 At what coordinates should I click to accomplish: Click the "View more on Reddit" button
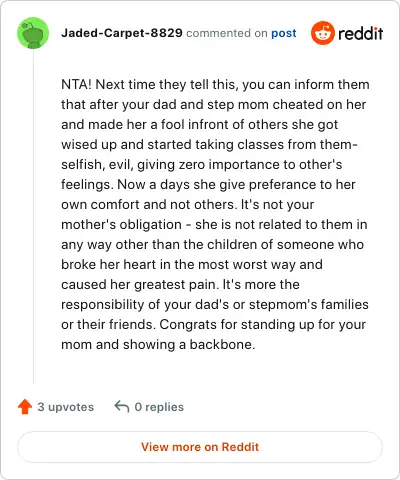tap(200, 447)
